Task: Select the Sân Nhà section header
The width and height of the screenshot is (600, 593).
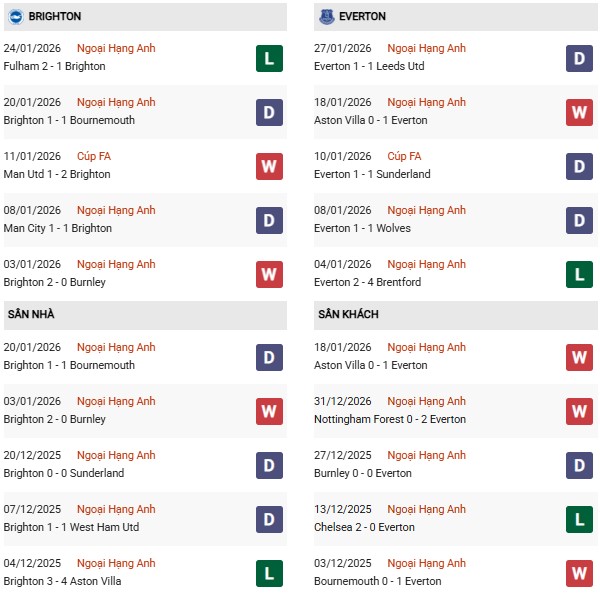Action: coord(31,314)
